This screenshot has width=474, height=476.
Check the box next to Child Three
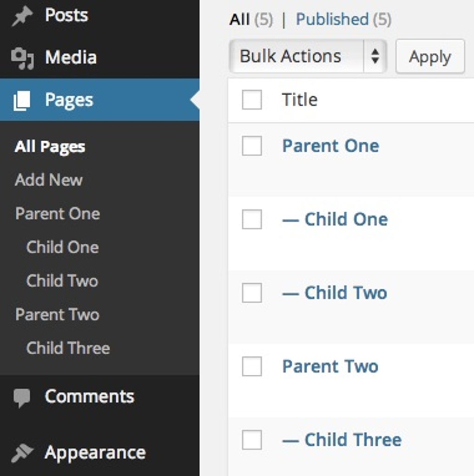point(251,439)
